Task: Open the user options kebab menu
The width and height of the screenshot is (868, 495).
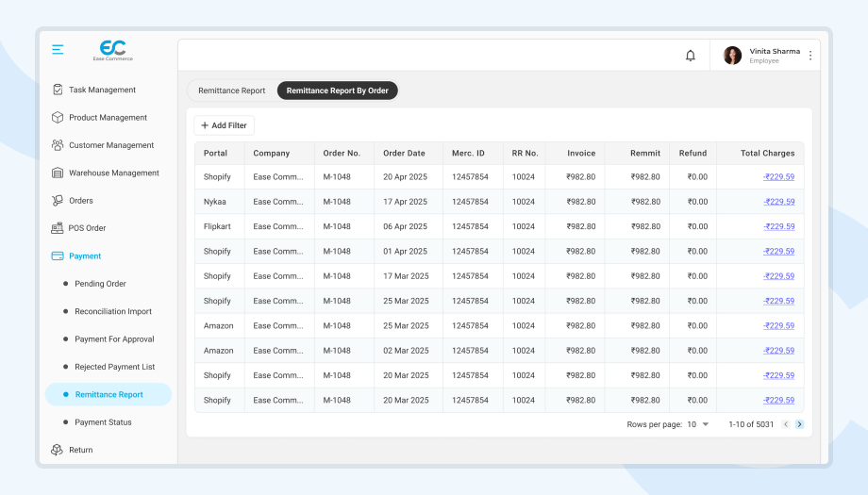Action: click(810, 56)
